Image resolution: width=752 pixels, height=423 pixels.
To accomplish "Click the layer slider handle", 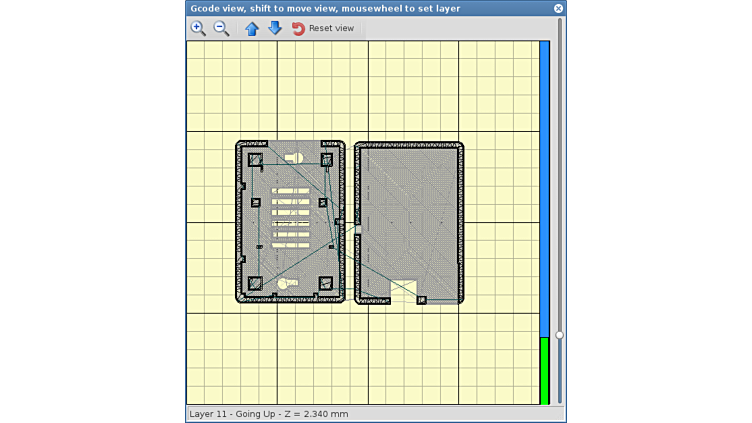I will 559,335.
